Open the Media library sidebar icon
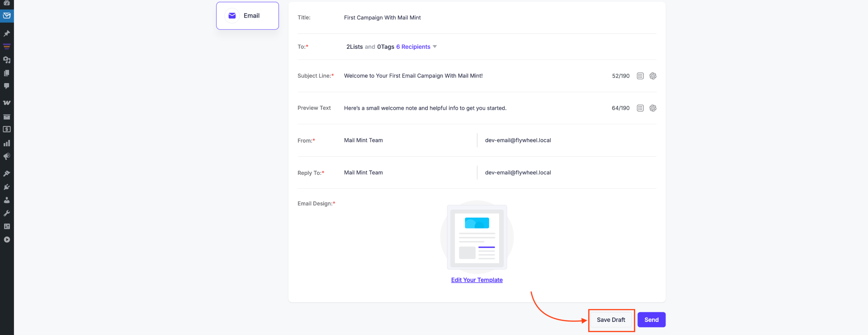This screenshot has width=868, height=335. coord(7,60)
